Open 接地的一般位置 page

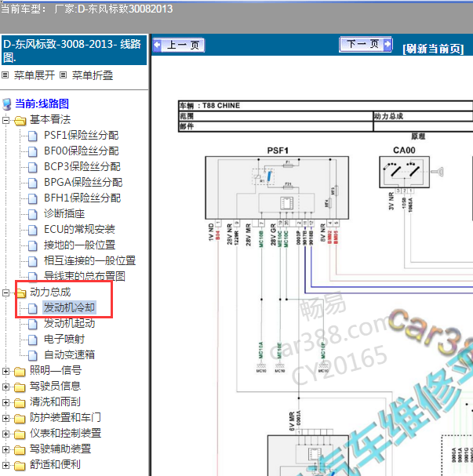[79, 245]
